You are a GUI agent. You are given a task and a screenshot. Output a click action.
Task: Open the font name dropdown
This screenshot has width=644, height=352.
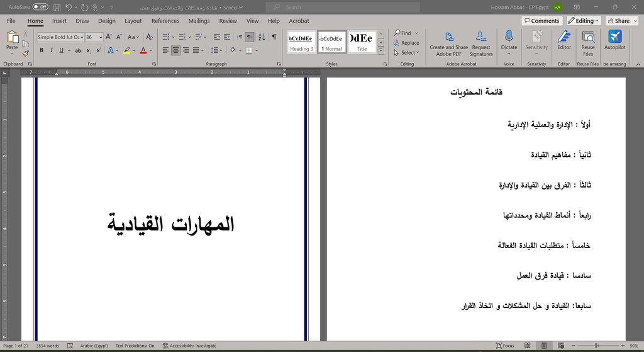[82, 37]
